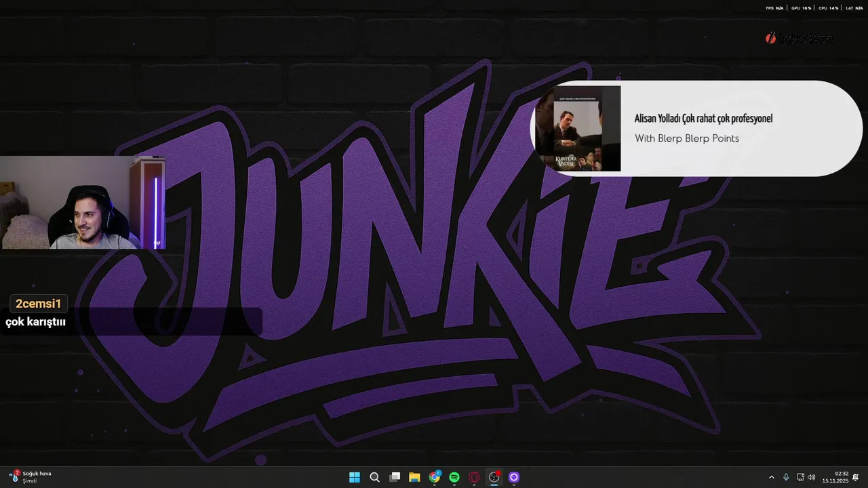This screenshot has width=868, height=488.
Task: Open the purple circle app in the taskbar
Action: click(514, 477)
